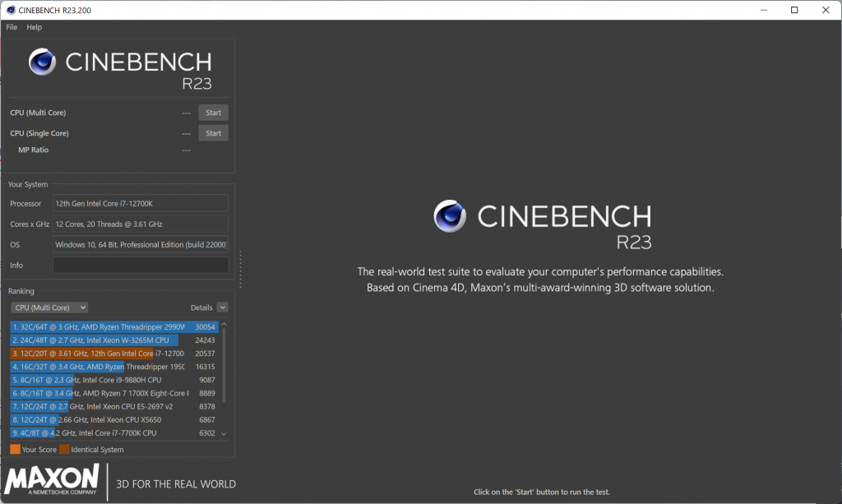
Task: Select ranking row Intel Xeon W-3265M CPU
Action: 113,340
